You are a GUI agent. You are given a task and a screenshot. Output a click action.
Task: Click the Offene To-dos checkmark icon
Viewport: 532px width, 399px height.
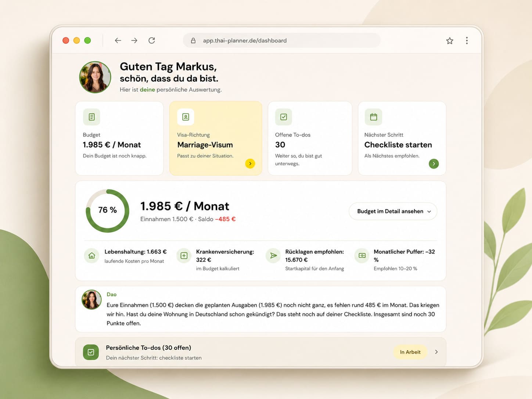(284, 117)
